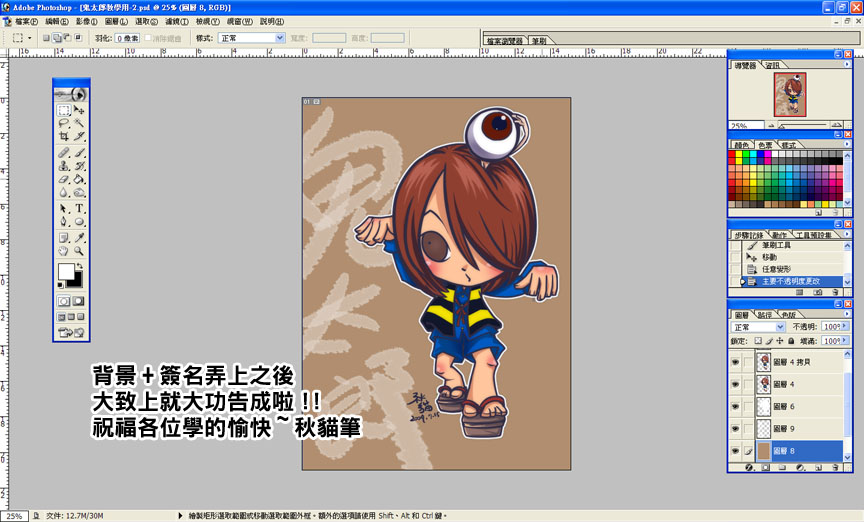Open tool preset picker arrow in options bar
The width and height of the screenshot is (864, 522).
[30, 38]
